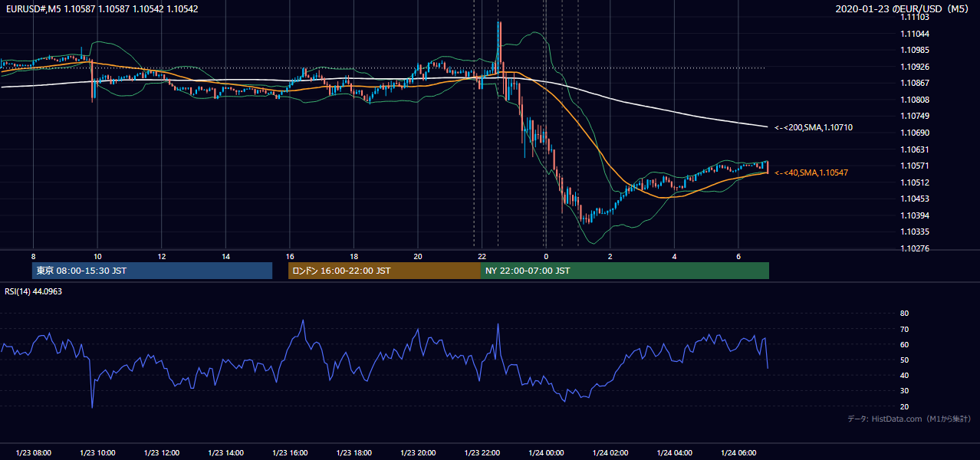Click the RSI 20 level label
980x460 pixels.
[x=904, y=406]
